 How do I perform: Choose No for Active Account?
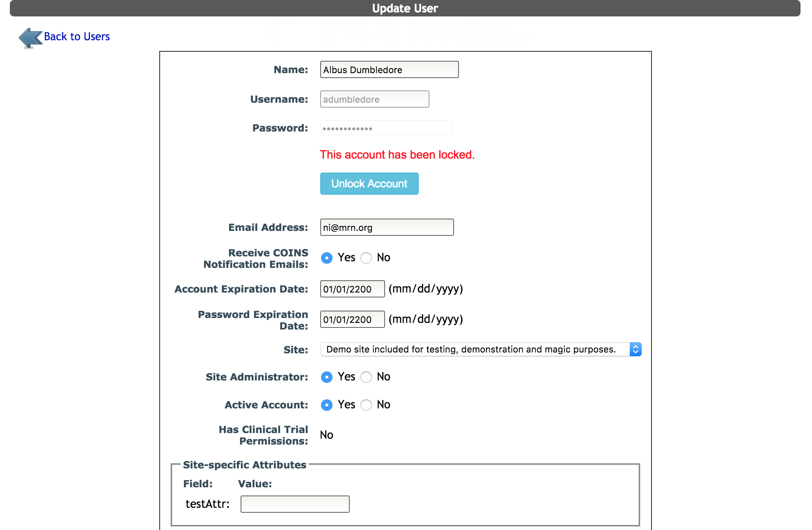[366, 405]
